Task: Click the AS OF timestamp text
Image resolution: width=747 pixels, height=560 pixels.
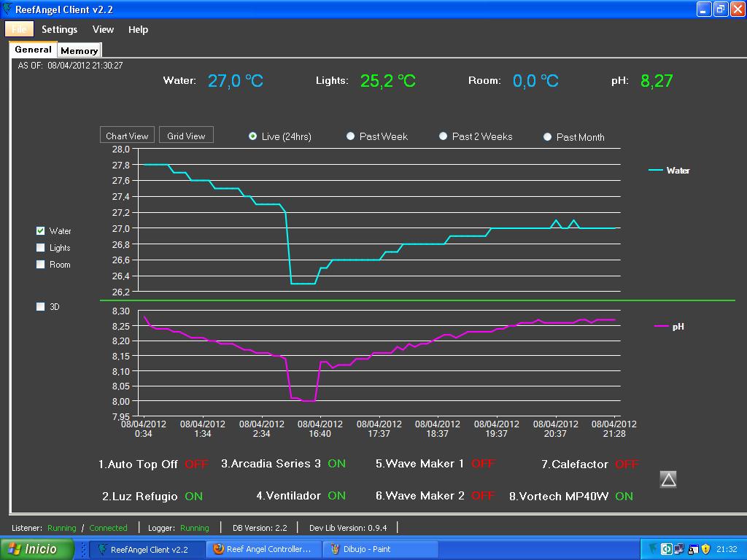Action: pos(70,66)
